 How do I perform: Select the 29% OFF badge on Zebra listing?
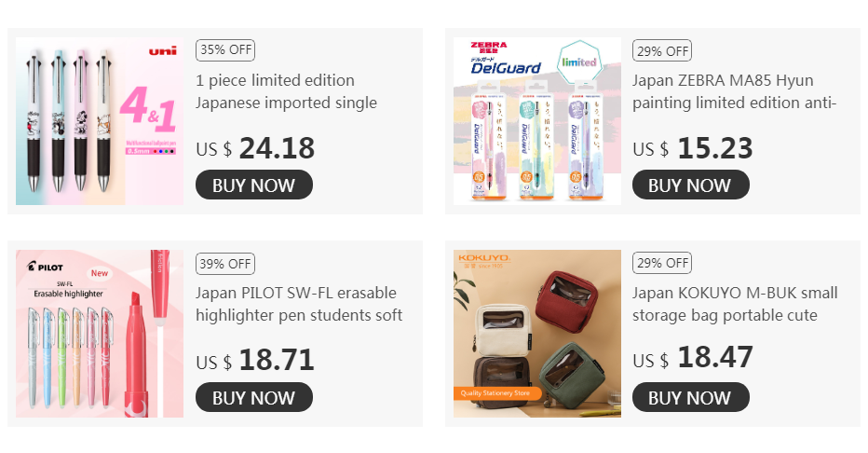coord(662,50)
